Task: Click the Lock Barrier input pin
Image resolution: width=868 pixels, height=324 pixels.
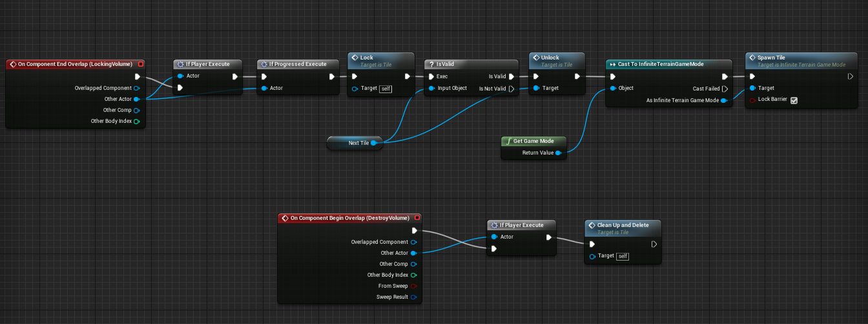Action: (752, 100)
